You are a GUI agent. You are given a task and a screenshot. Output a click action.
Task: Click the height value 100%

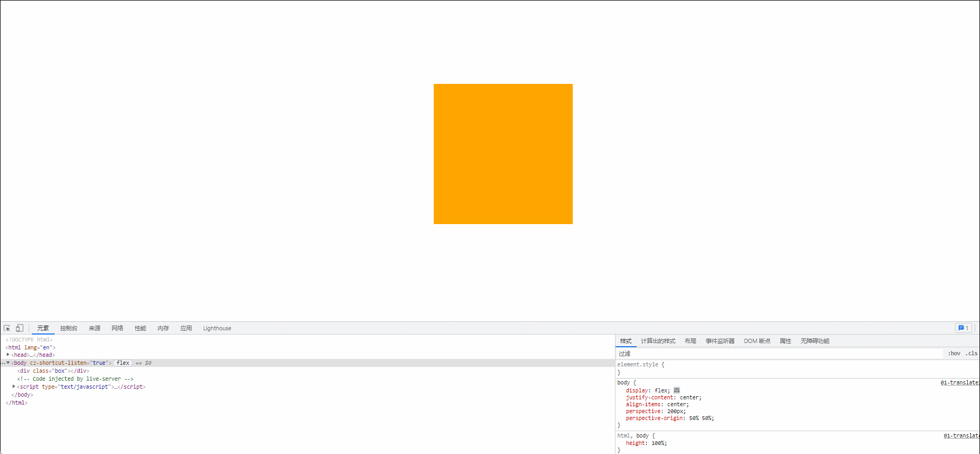click(x=657, y=443)
